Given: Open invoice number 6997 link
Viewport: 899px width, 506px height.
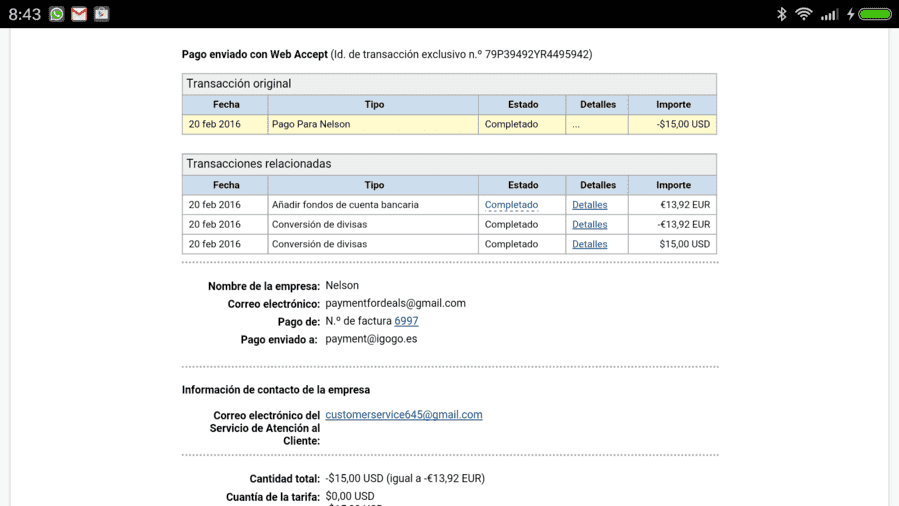Looking at the screenshot, I should 406,321.
